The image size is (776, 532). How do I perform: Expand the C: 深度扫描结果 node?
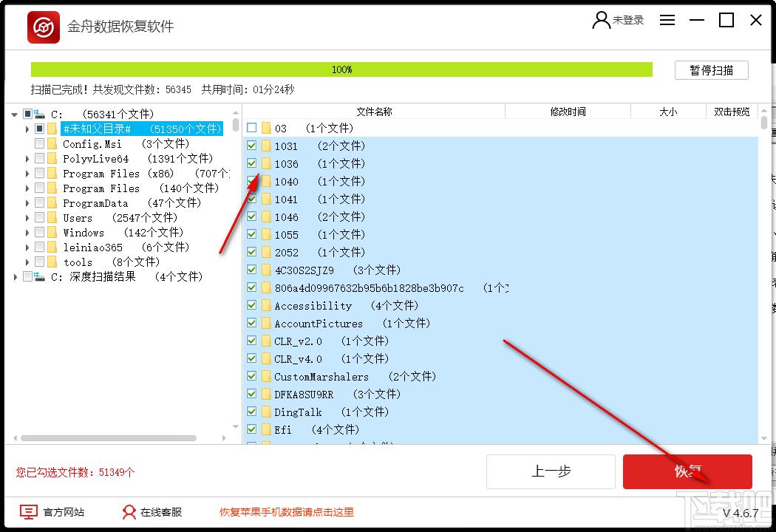tap(16, 276)
